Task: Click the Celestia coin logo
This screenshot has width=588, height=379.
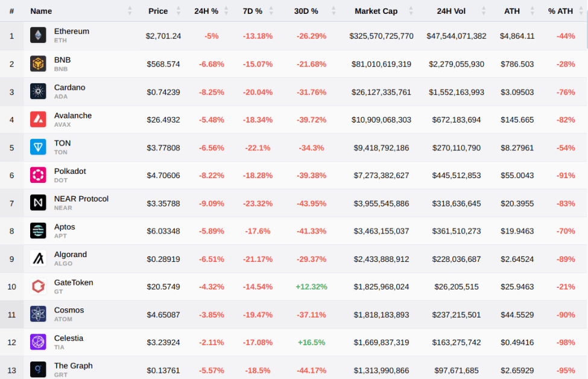Action: pos(38,342)
